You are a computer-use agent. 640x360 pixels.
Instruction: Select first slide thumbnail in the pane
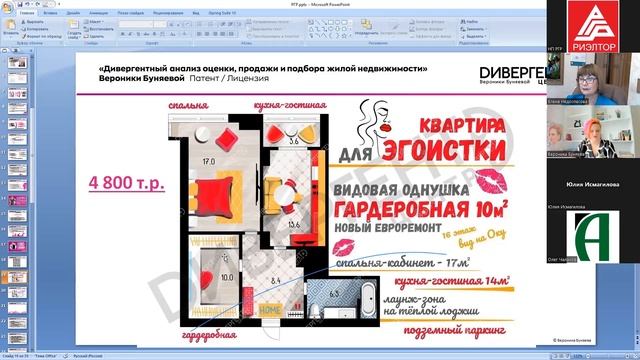[17, 62]
